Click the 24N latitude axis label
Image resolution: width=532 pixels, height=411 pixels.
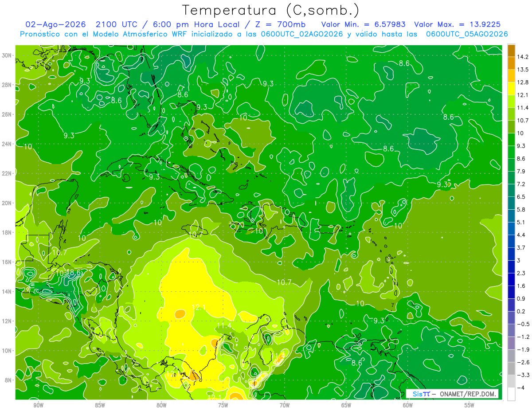(8, 144)
